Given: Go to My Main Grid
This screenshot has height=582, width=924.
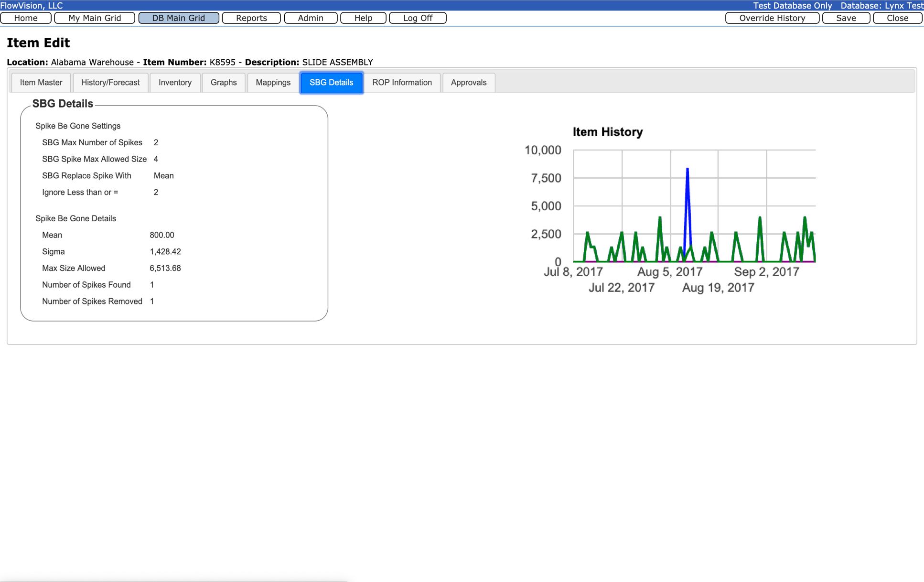Looking at the screenshot, I should [95, 18].
